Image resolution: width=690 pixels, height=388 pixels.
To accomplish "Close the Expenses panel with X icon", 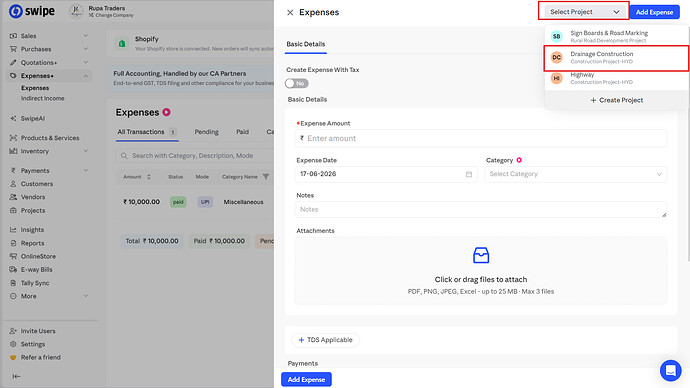I will click(x=290, y=12).
